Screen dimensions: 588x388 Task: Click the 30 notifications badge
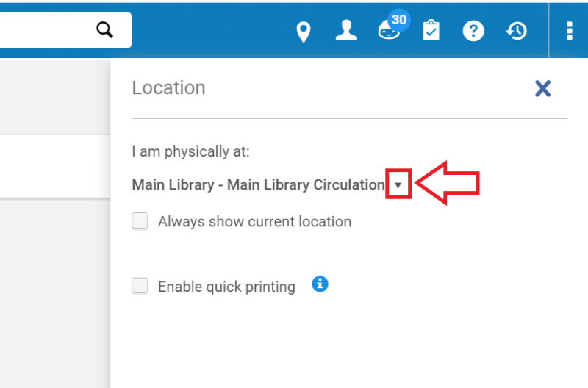click(399, 20)
